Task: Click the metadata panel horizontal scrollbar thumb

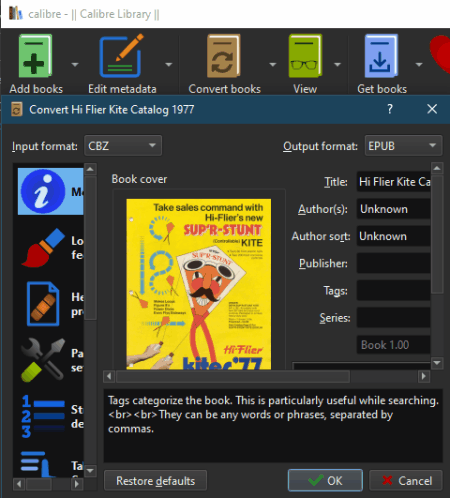Action: (233, 377)
